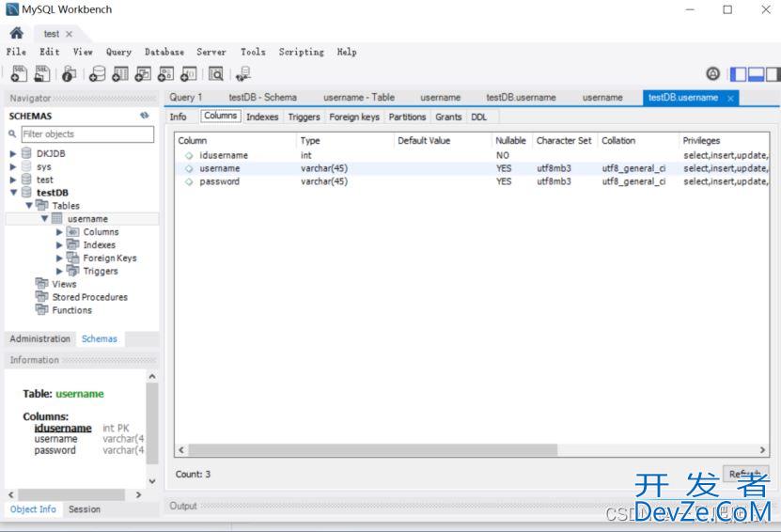
Task: Select the idusername column row
Action: pos(472,155)
